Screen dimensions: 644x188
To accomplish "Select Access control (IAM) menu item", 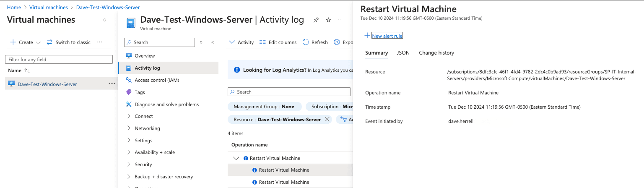I will point(156,80).
